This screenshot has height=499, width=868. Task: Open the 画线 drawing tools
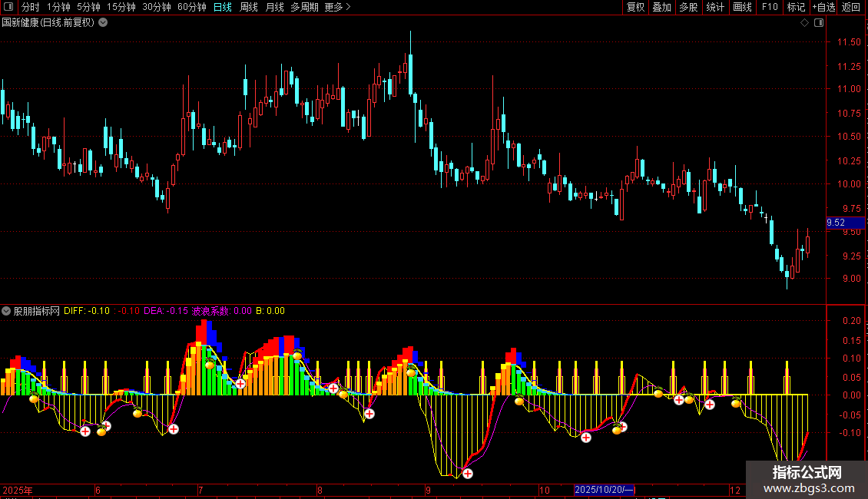742,7
